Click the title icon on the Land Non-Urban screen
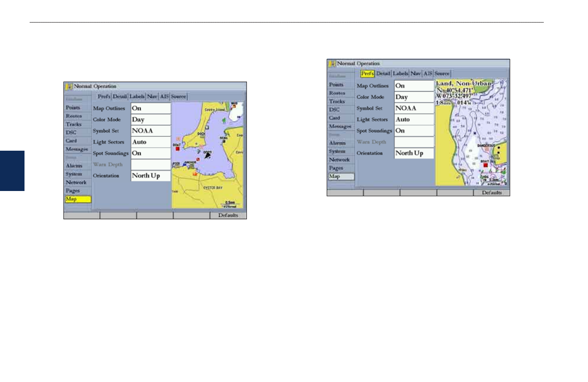The width and height of the screenshot is (588, 382). click(x=332, y=63)
